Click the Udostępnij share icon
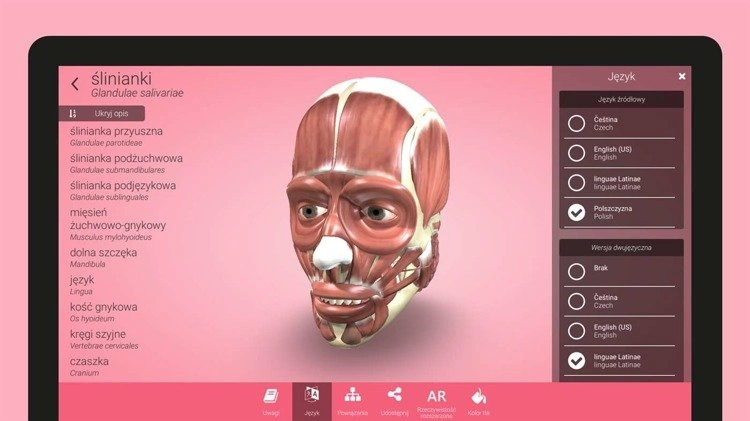This screenshot has height=421, width=750. [394, 397]
